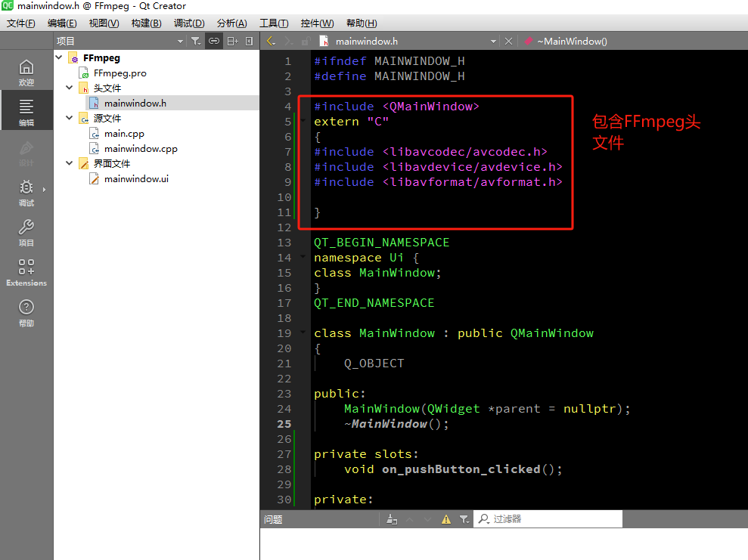Select mainwindow.h in project tree
Screen dimensions: 748x560
(x=135, y=103)
